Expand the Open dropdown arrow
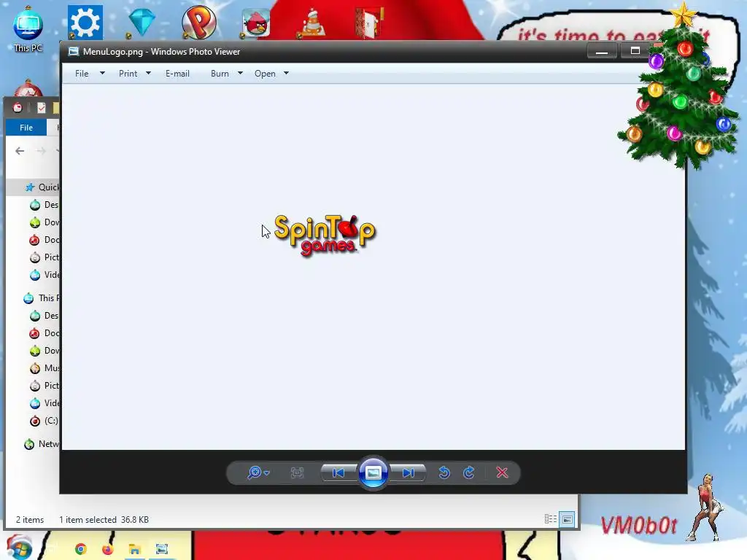Viewport: 747px width, 560px height. pyautogui.click(x=286, y=74)
